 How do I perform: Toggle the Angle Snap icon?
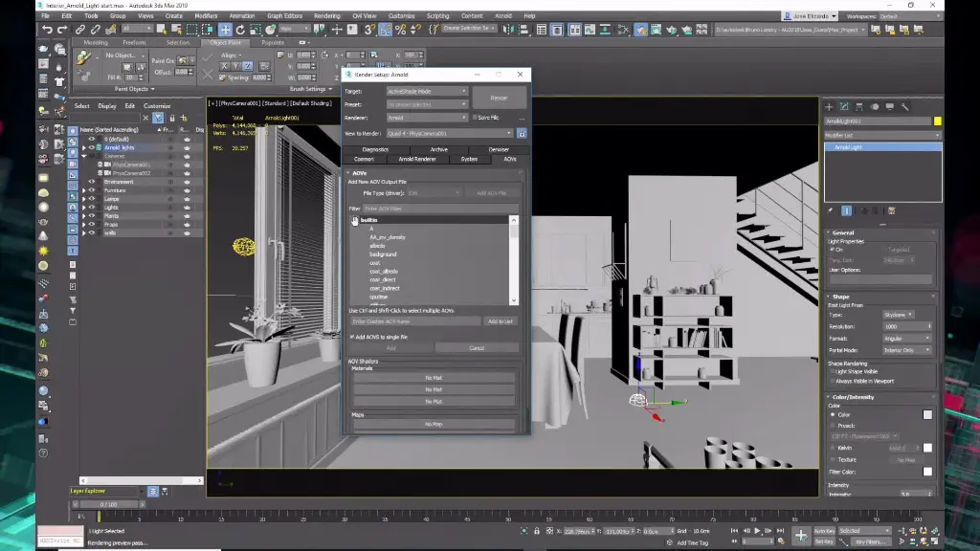[386, 30]
